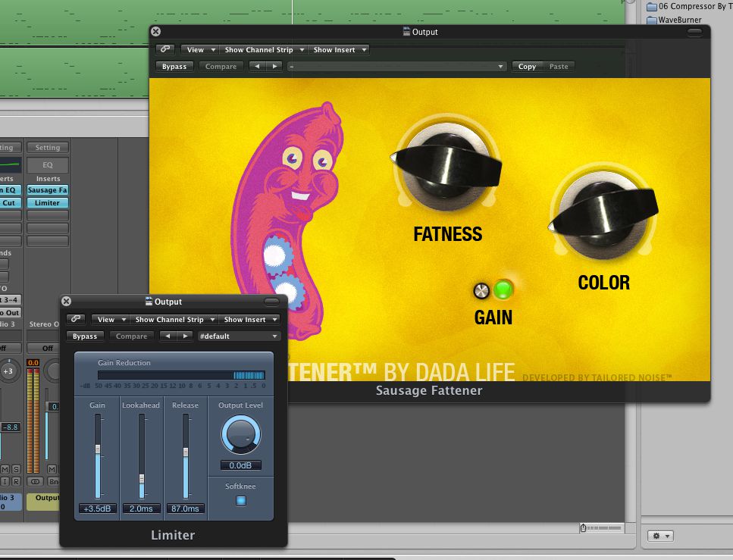Go to next preset in Sausage Fattener
Viewport: 733px width, 560px height.
(x=275, y=67)
